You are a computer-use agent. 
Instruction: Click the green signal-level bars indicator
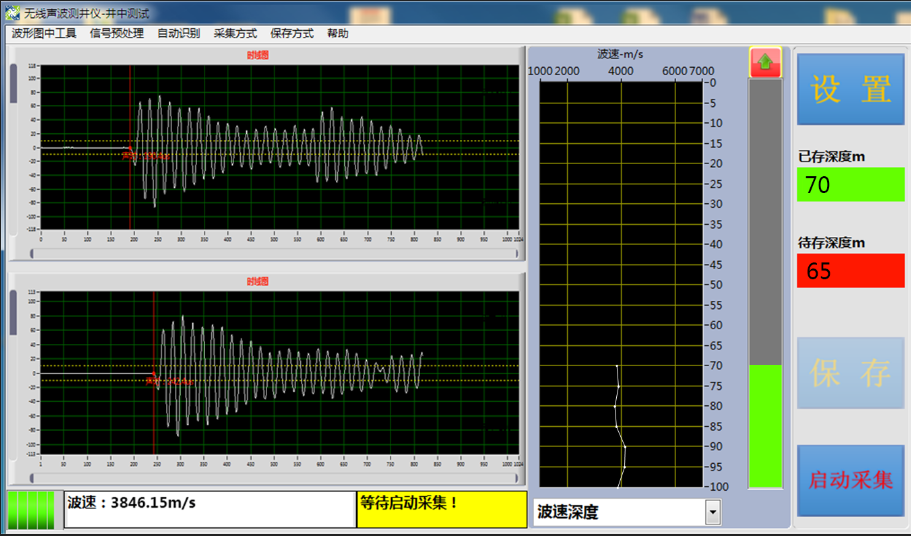pos(30,509)
